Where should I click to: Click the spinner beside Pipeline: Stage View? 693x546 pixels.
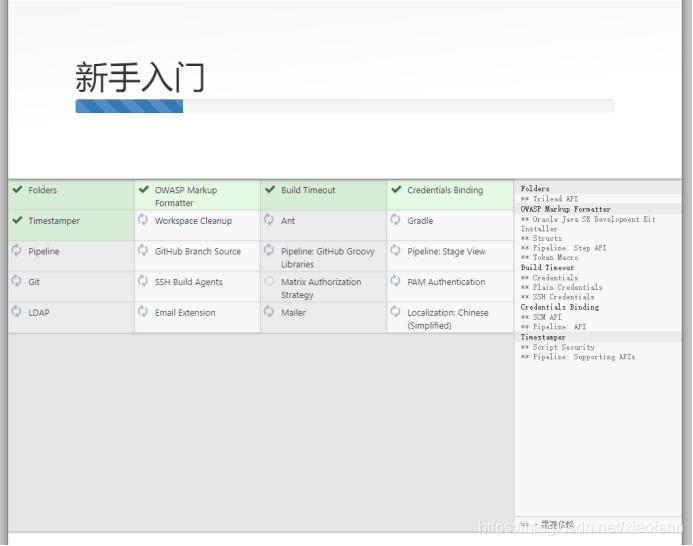(x=395, y=250)
